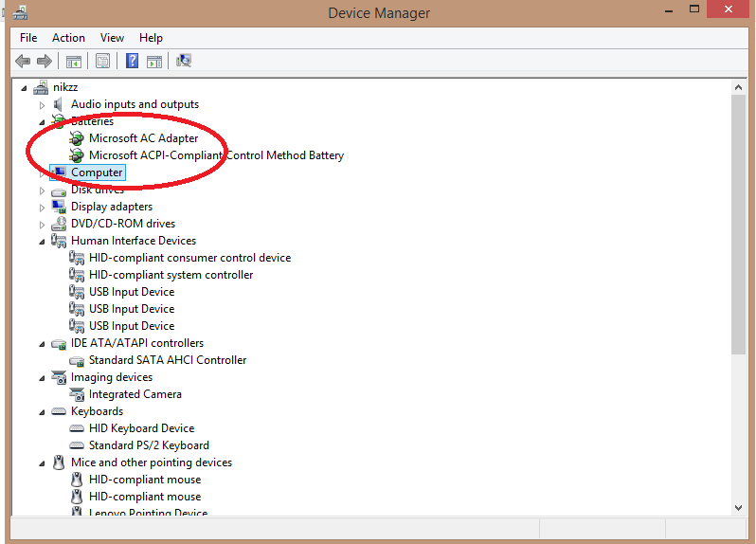Click the Forward arrow toolbar icon
Screen dimensions: 756x544
(x=45, y=62)
